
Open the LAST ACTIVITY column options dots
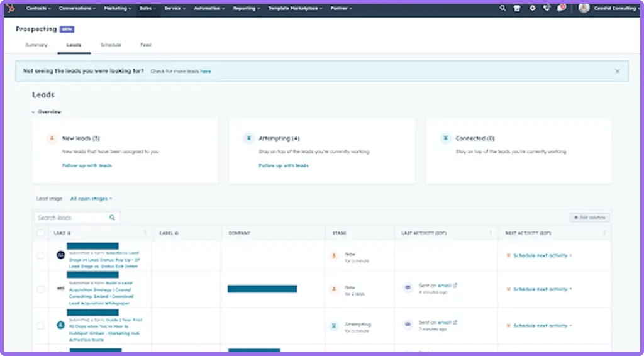(x=491, y=233)
